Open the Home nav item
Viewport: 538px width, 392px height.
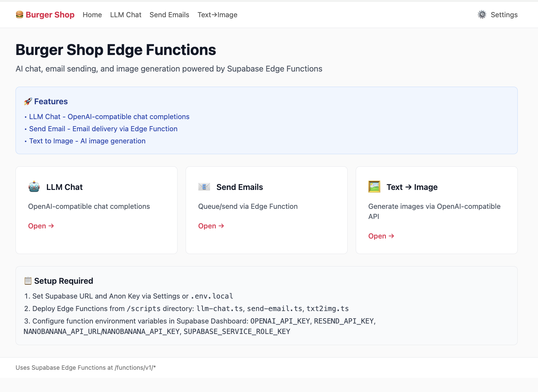click(92, 15)
